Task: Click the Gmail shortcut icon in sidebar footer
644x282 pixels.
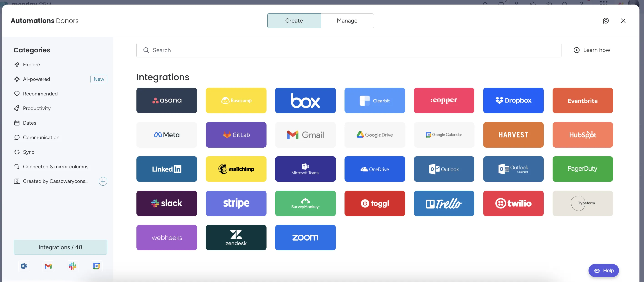Action: [48, 266]
